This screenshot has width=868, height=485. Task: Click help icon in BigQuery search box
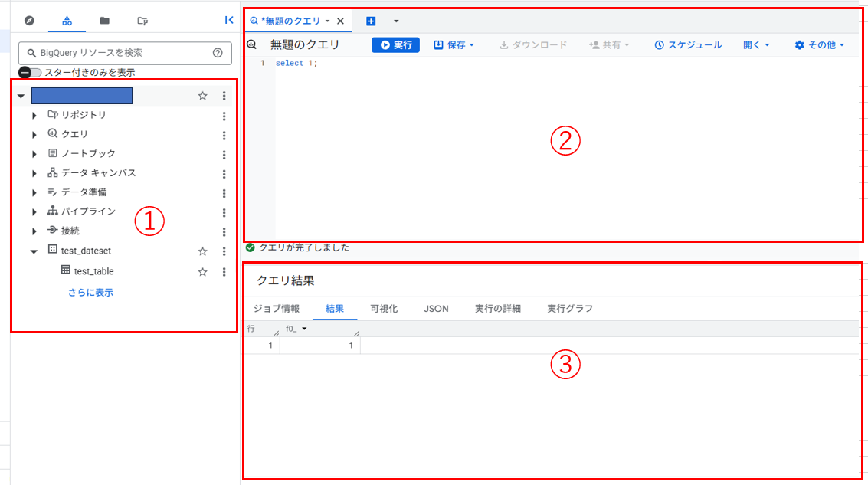pos(218,53)
